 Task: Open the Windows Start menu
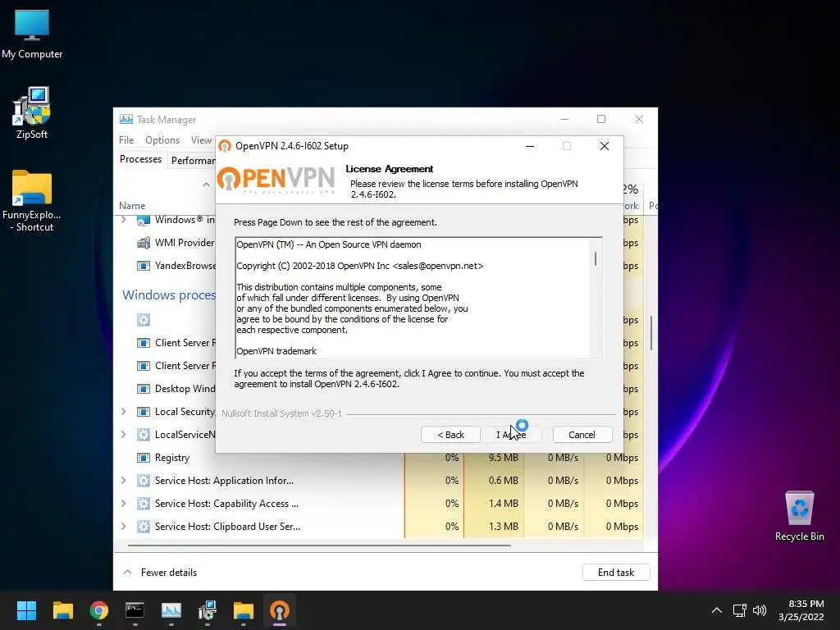[26, 610]
